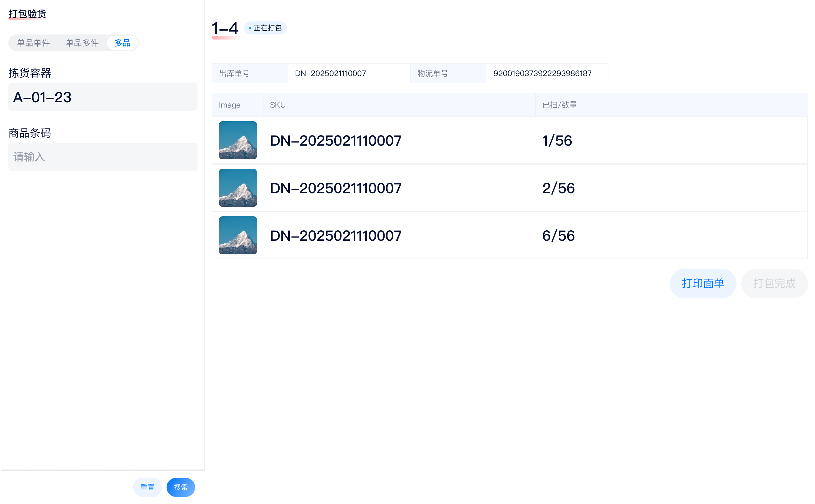
Task: Click the 正在打包 status badge
Action: click(265, 28)
